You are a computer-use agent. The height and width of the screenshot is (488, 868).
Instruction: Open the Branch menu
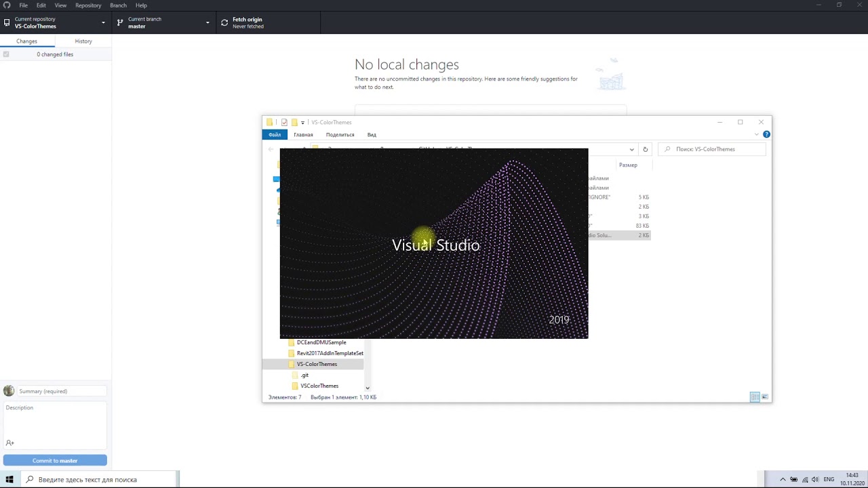pyautogui.click(x=118, y=5)
